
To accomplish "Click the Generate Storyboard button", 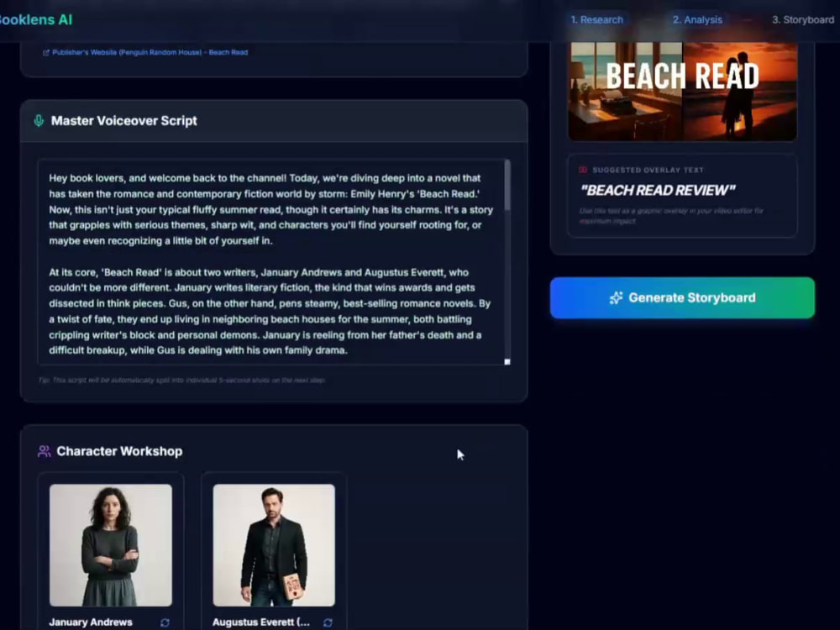I will [x=682, y=298].
